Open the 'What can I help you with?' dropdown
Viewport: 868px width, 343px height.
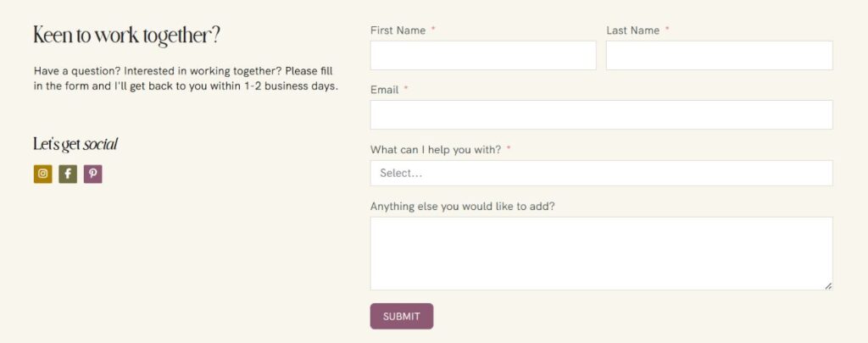(x=601, y=173)
